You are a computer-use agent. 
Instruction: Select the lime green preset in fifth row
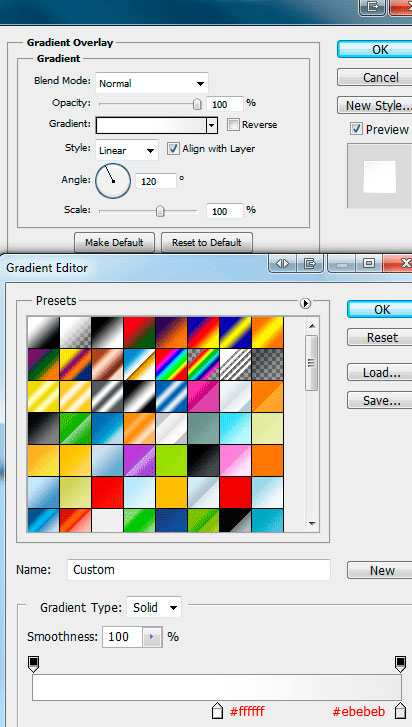tap(171, 460)
